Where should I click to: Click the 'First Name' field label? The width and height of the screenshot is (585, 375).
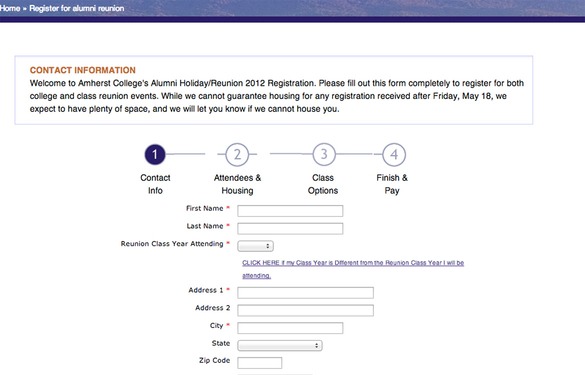204,208
